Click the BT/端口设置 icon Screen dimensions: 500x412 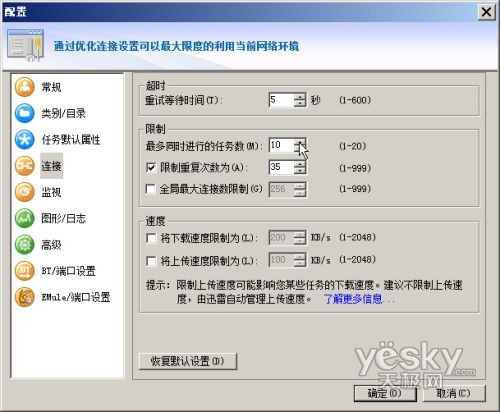click(x=25, y=271)
